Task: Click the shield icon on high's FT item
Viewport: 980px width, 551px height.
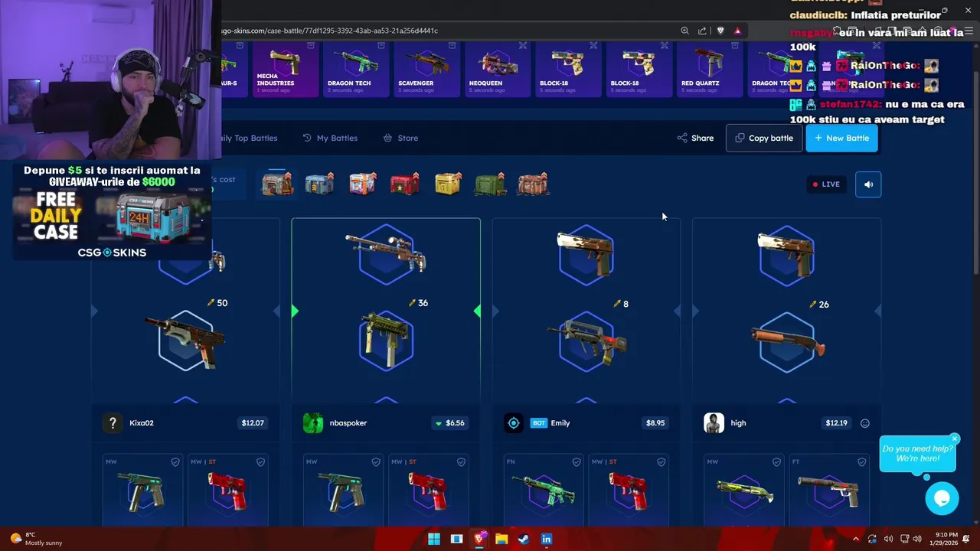Action: pyautogui.click(x=862, y=462)
